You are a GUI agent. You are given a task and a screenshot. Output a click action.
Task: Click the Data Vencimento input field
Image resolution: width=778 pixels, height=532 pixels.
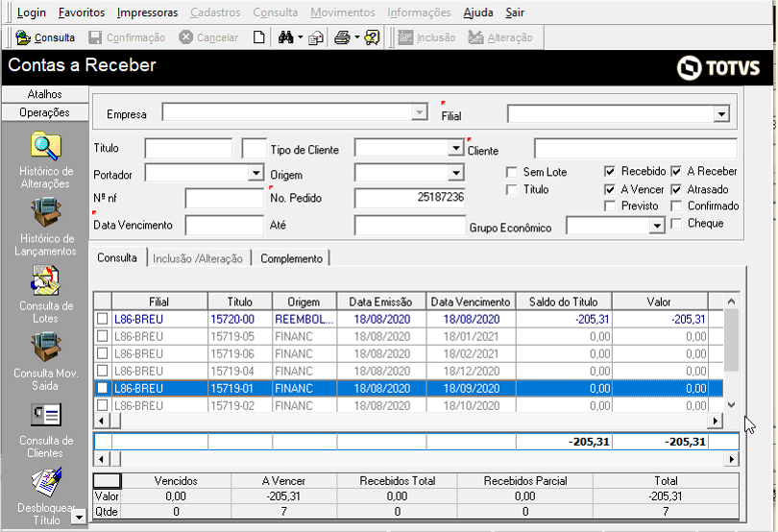click(x=224, y=225)
